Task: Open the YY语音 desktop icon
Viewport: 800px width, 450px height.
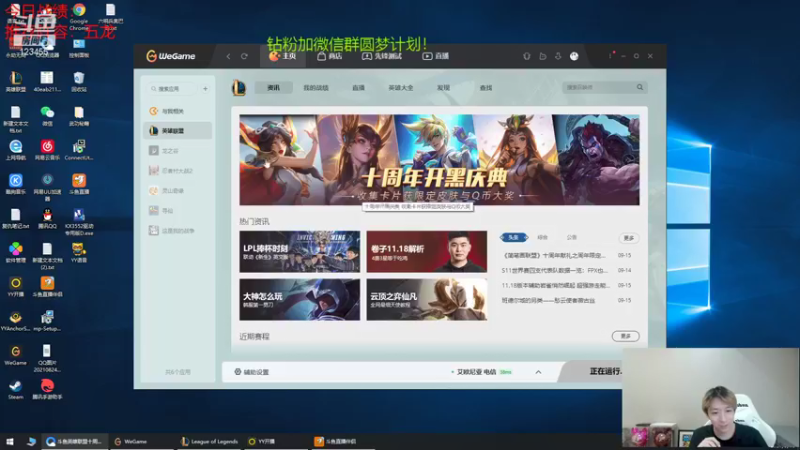Action: click(x=79, y=253)
